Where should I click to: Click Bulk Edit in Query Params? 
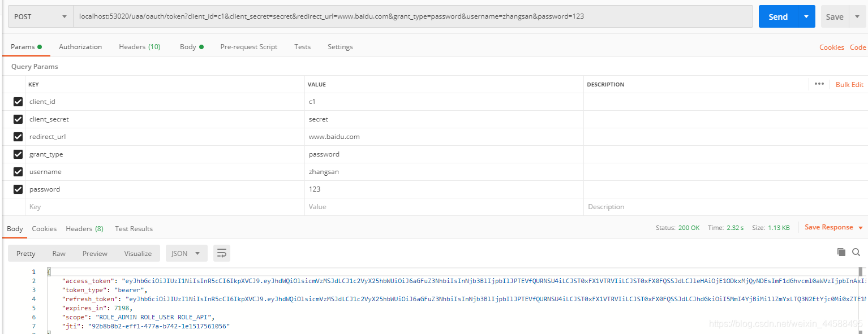point(849,84)
